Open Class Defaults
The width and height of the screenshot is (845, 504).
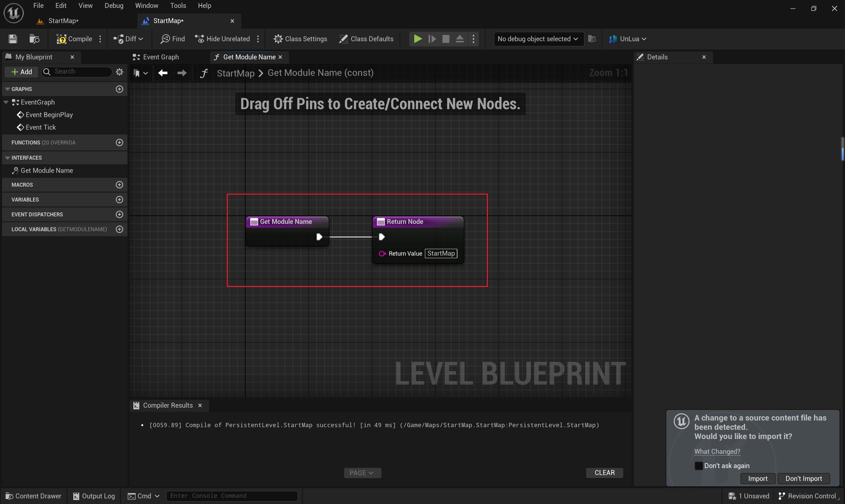(366, 39)
